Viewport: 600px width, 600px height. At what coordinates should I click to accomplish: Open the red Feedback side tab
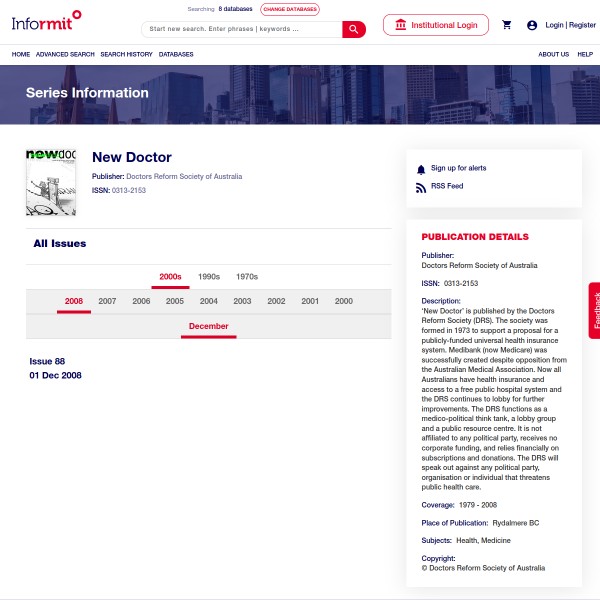595,310
